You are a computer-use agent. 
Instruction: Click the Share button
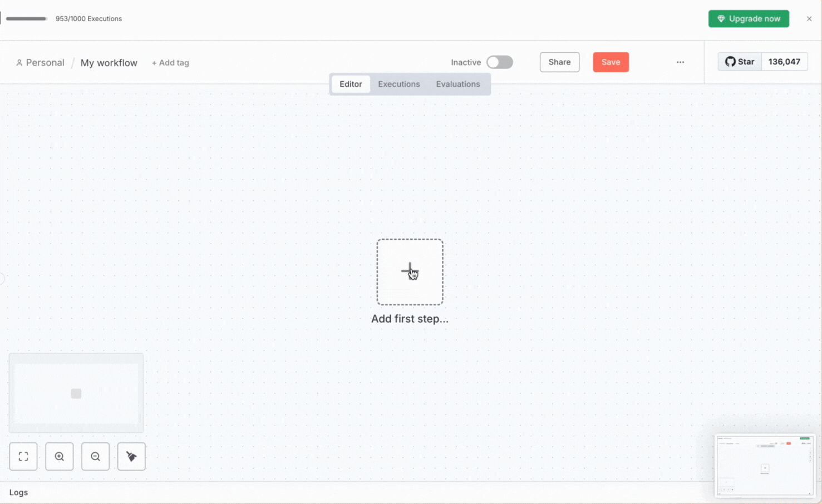point(559,62)
